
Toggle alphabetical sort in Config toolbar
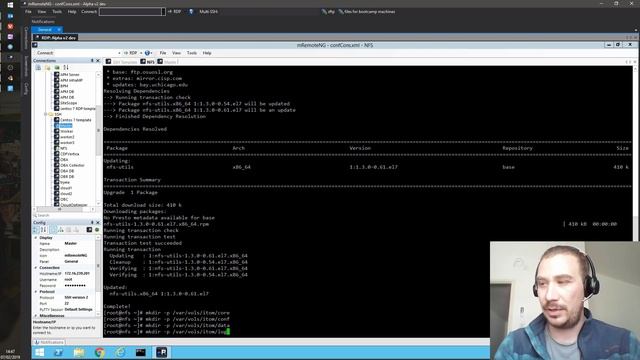click(x=43, y=230)
